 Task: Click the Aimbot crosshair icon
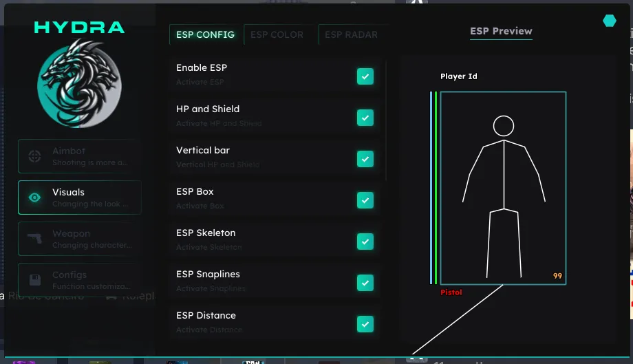34,156
